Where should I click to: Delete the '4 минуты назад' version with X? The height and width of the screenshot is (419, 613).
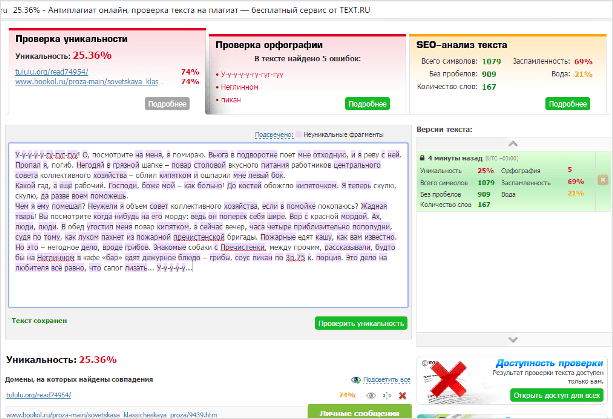(x=602, y=180)
